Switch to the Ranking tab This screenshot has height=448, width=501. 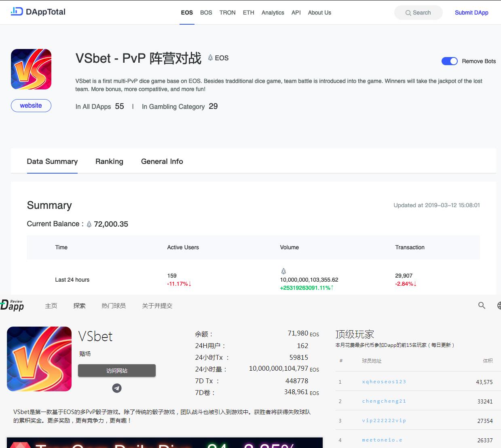point(109,161)
